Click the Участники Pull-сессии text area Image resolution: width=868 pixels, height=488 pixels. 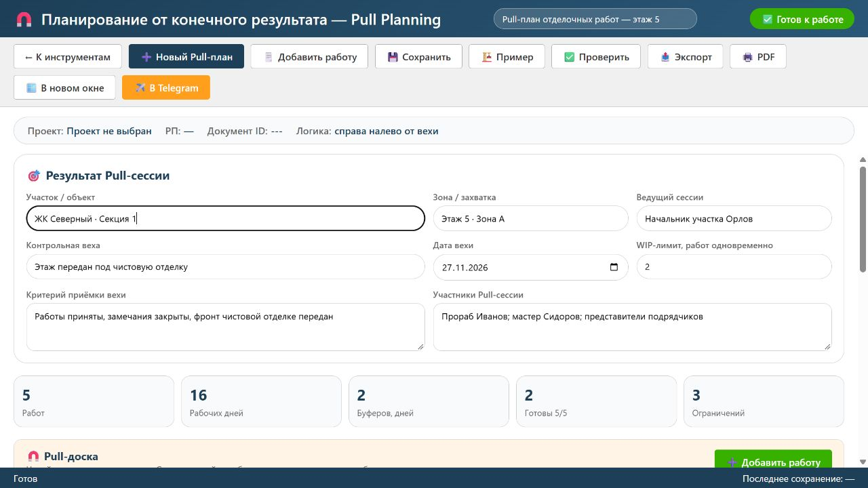coord(633,327)
